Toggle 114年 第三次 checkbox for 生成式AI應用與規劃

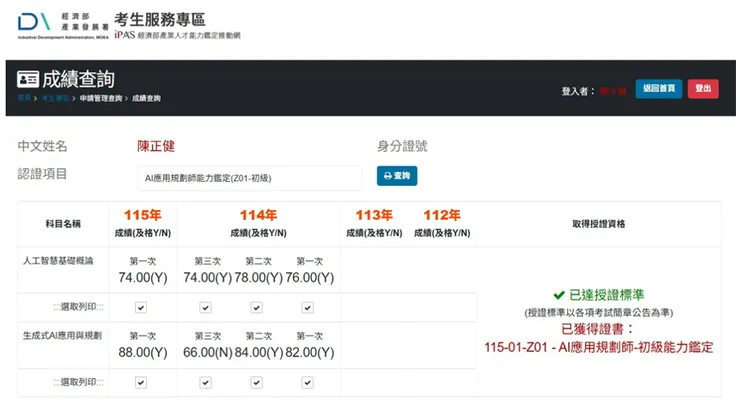click(x=205, y=383)
